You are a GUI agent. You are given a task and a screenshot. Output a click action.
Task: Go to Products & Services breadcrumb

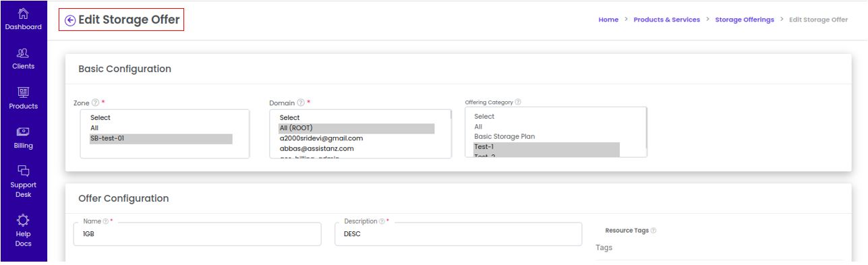pyautogui.click(x=666, y=20)
